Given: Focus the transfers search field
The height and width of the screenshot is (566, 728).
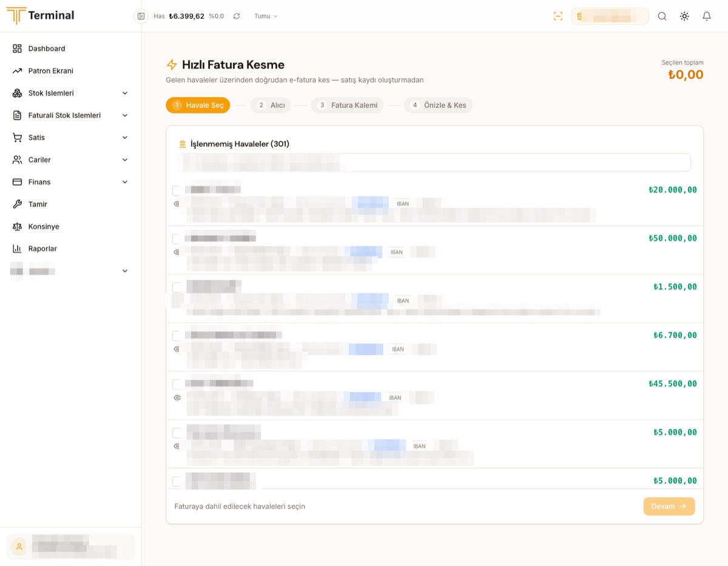Looking at the screenshot, I should (434, 163).
